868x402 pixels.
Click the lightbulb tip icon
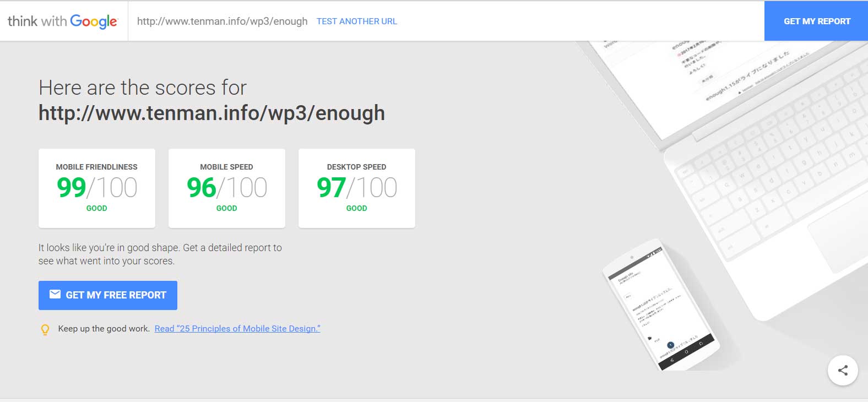pyautogui.click(x=45, y=329)
